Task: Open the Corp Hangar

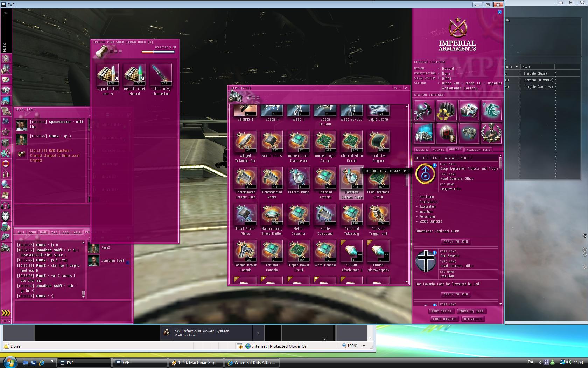Action: point(444,319)
